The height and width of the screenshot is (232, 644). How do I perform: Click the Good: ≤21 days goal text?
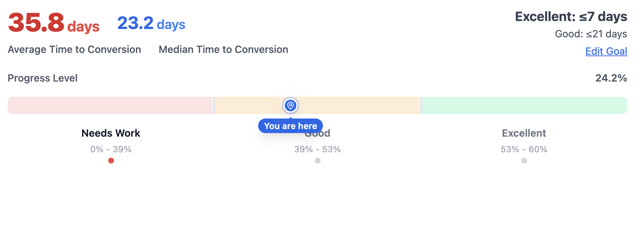pos(591,34)
